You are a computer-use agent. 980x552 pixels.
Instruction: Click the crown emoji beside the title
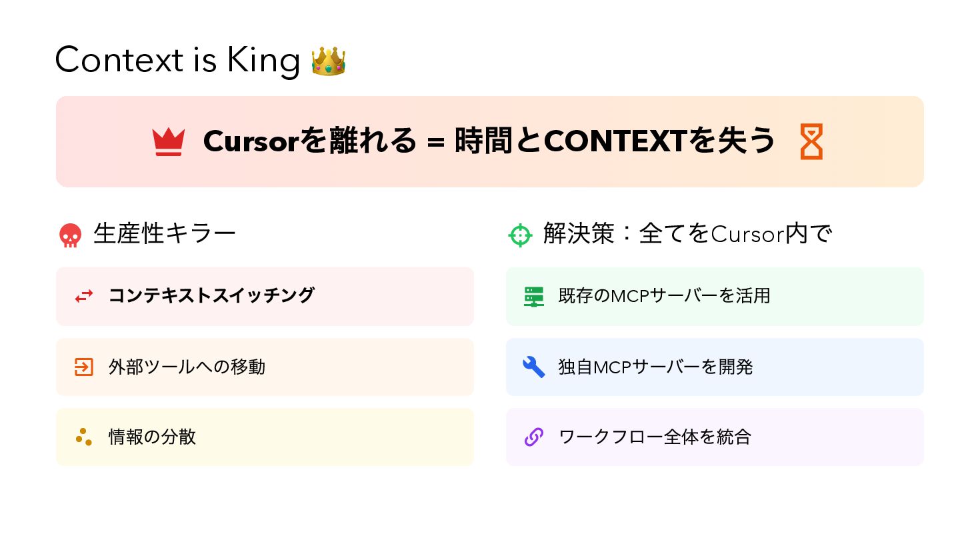pos(328,61)
